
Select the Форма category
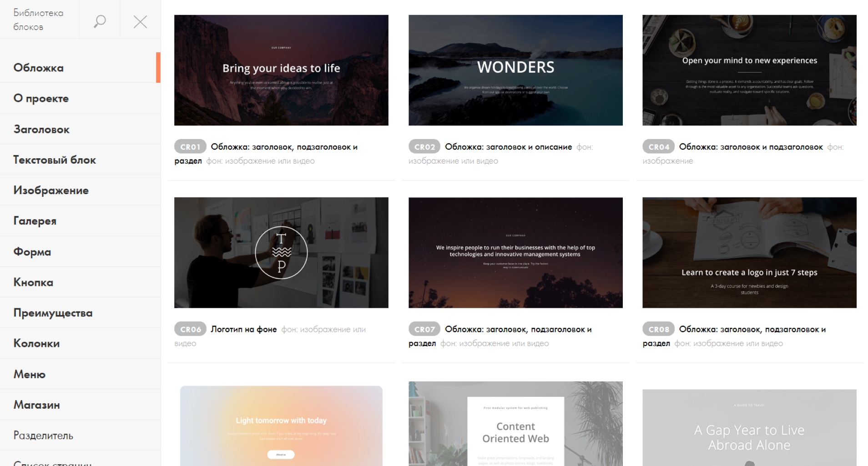point(32,251)
